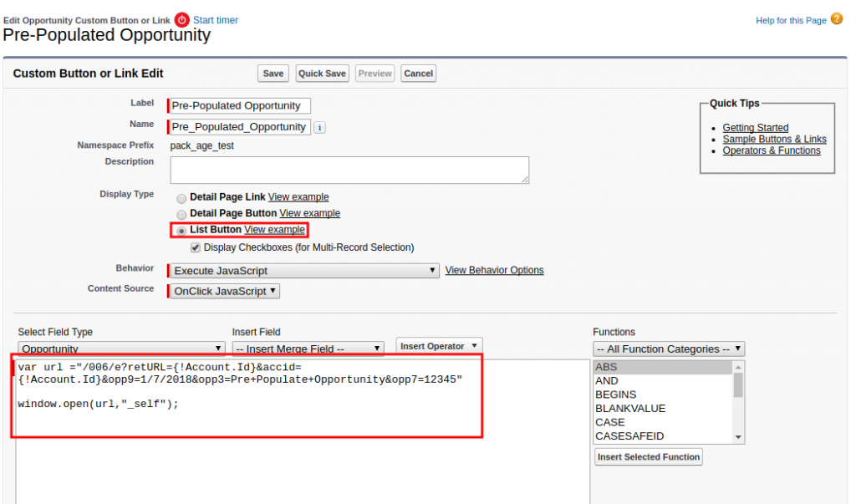856x504 pixels.
Task: Open the Insert Operator menu
Action: (439, 346)
